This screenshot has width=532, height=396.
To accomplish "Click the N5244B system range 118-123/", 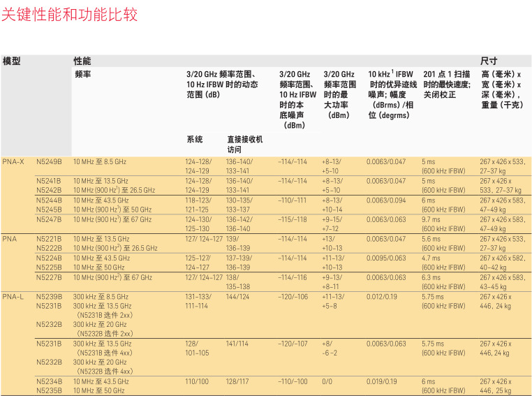I will (198, 200).
